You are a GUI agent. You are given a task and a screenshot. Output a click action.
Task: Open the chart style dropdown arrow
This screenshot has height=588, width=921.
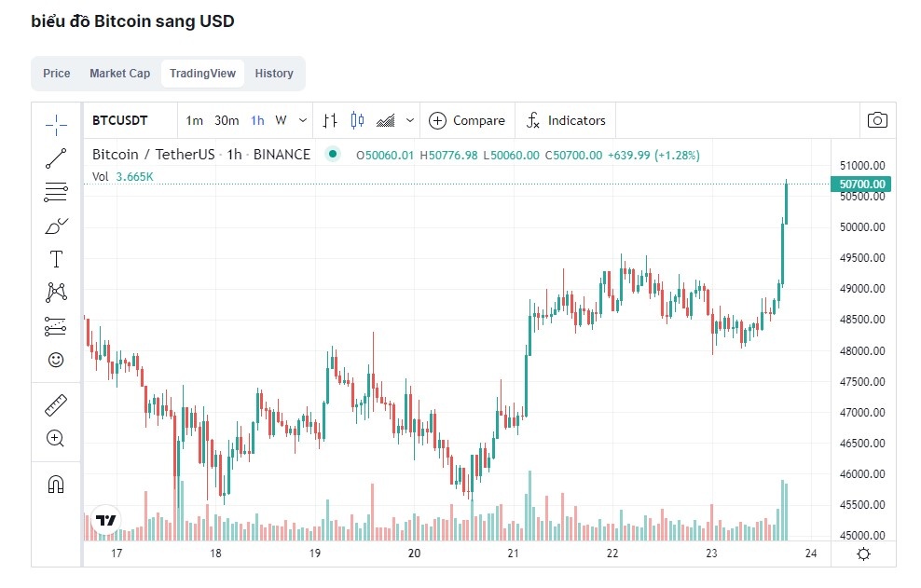pos(410,120)
